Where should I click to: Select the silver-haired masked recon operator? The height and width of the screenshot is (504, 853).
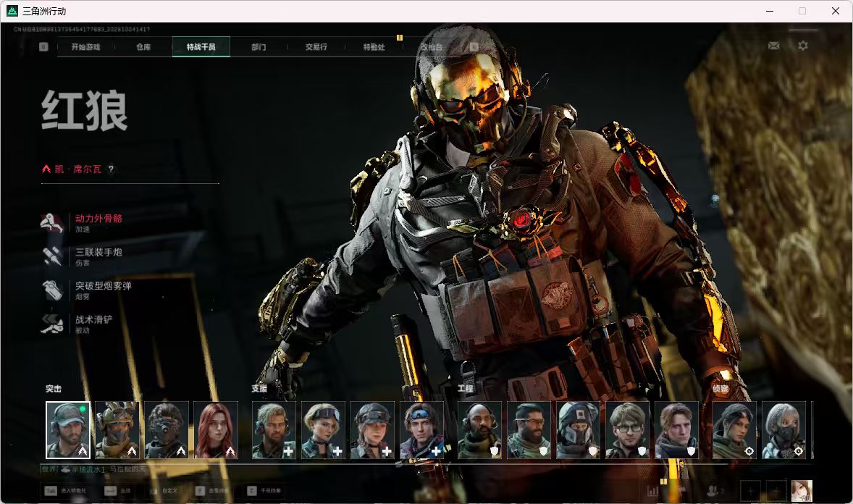784,430
